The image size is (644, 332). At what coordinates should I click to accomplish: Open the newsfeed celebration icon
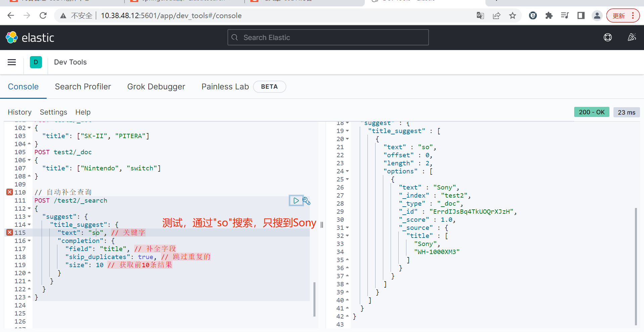point(632,37)
